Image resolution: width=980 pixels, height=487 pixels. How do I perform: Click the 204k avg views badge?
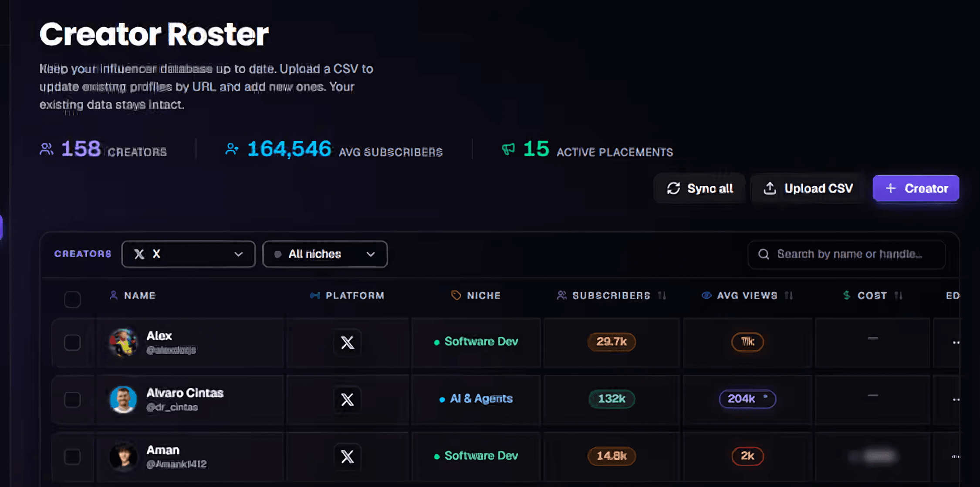(x=747, y=399)
